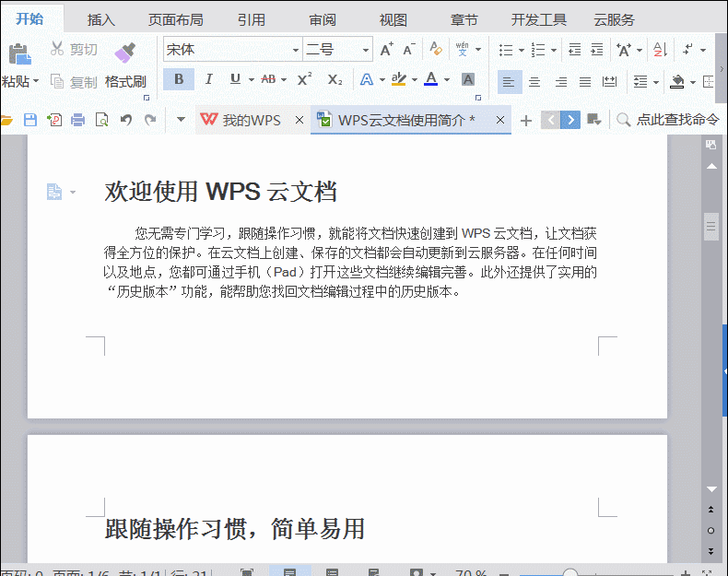Click the Print Preview icon
This screenshot has width=728, height=576.
click(x=101, y=120)
